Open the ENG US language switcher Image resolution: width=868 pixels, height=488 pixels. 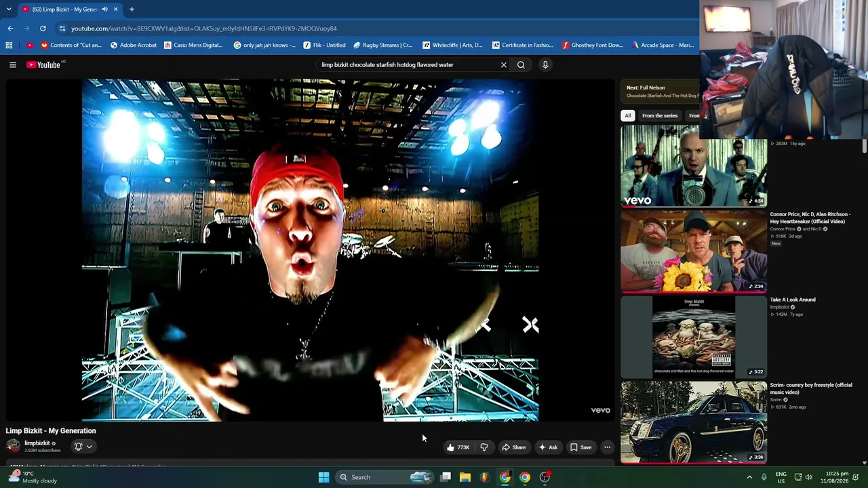[x=781, y=477]
